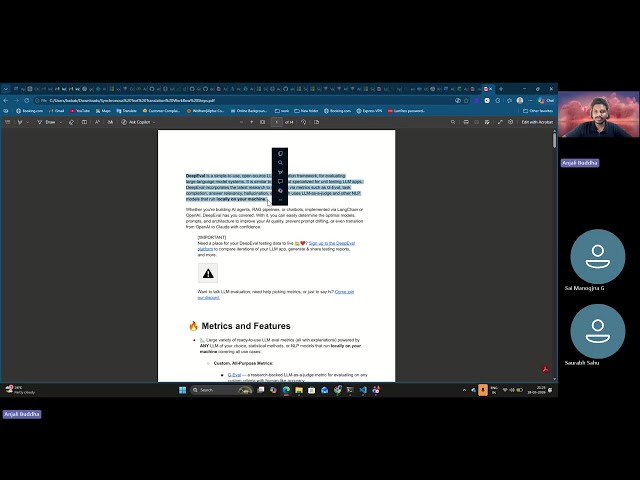Expand the Other favorites folder
640x480 pixels.
538,111
